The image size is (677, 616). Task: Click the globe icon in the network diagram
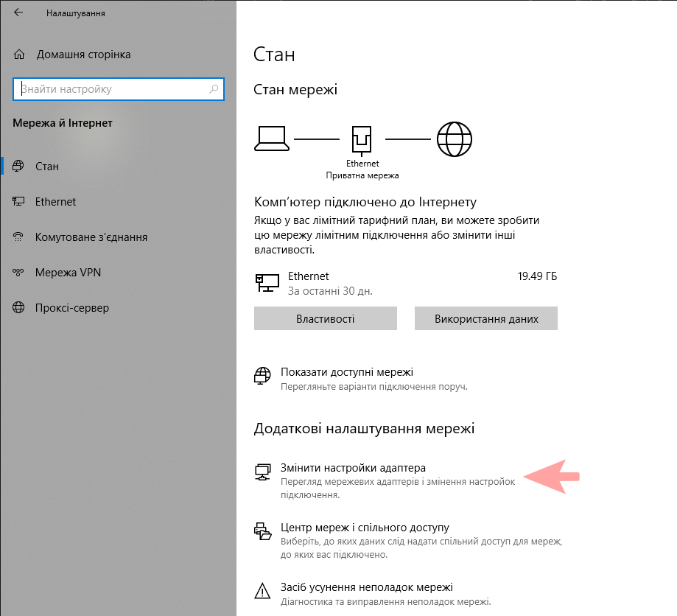pyautogui.click(x=455, y=139)
